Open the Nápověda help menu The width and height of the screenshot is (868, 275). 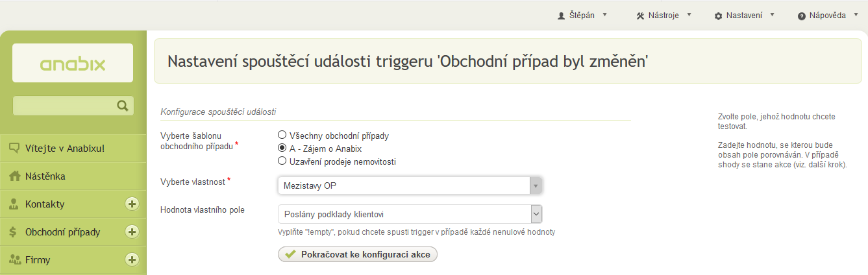pos(828,15)
